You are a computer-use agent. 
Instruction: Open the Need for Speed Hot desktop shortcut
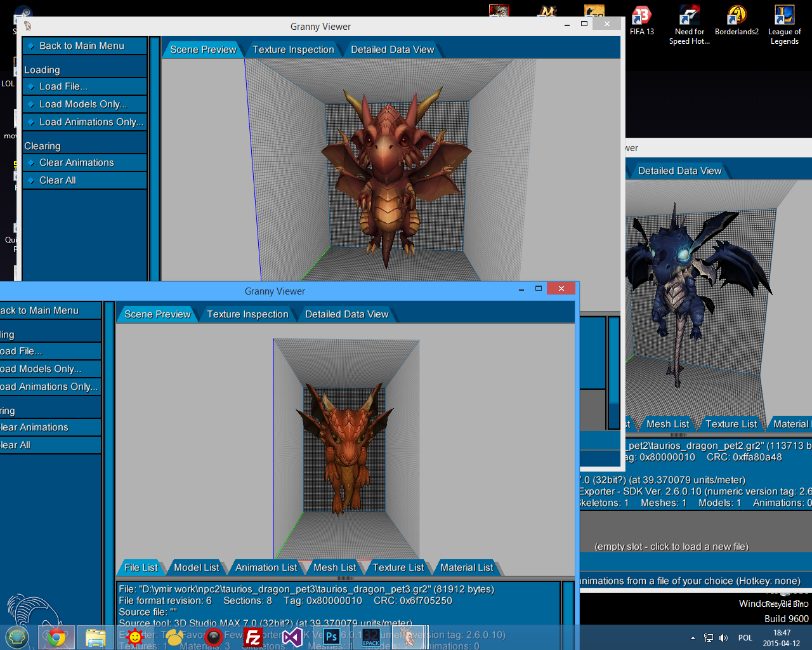click(x=690, y=25)
